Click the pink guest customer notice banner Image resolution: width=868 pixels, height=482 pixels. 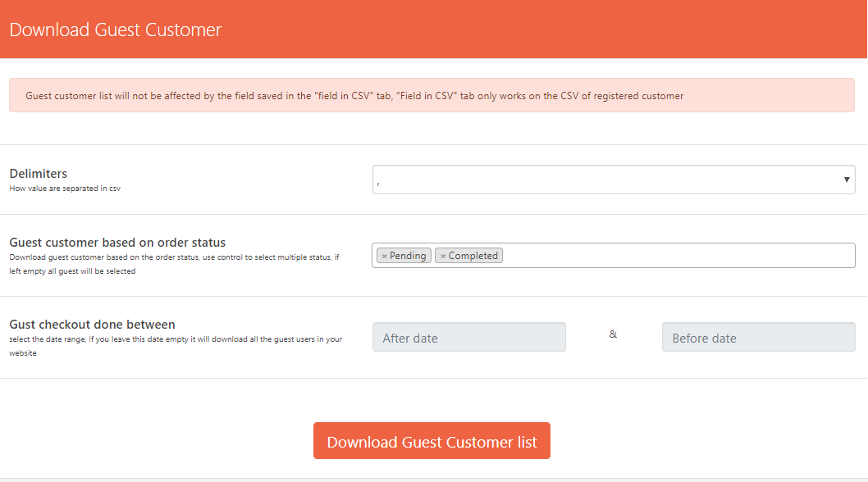click(432, 95)
